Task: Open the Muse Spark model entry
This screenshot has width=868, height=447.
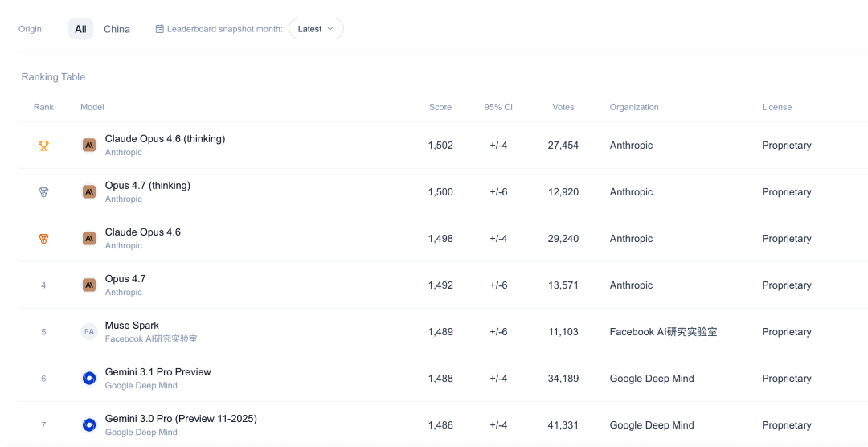Action: [132, 325]
